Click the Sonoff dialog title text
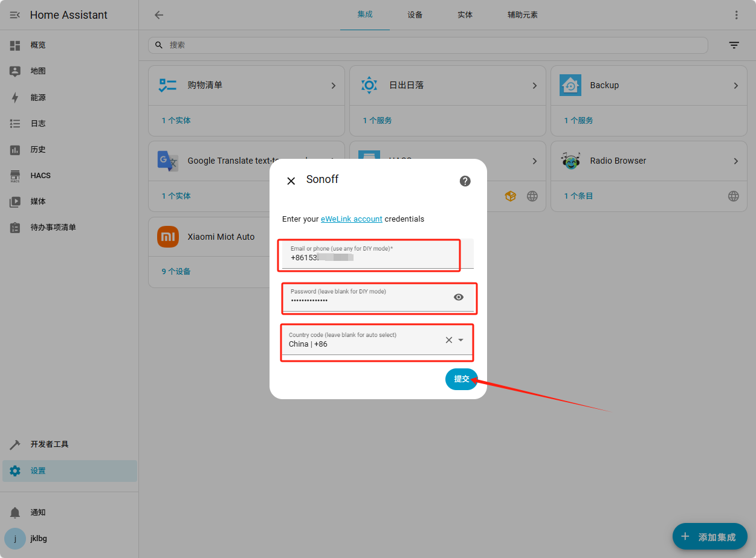756x558 pixels. (322, 179)
